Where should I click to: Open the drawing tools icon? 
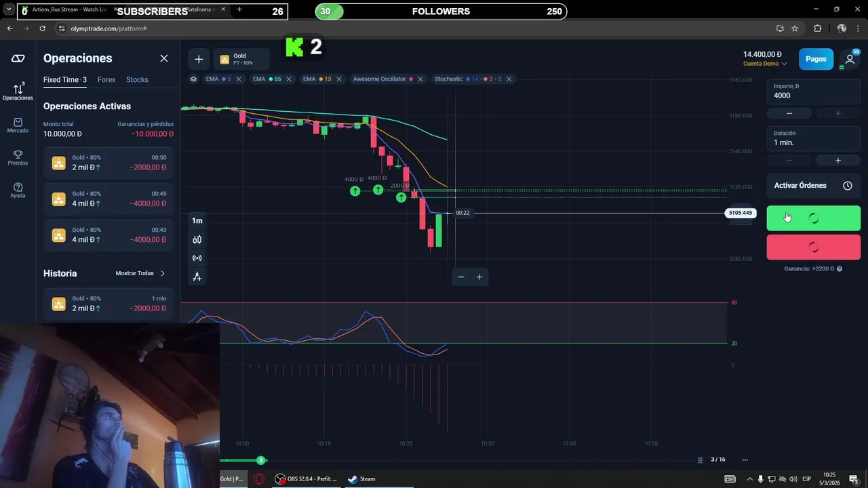pos(197,277)
